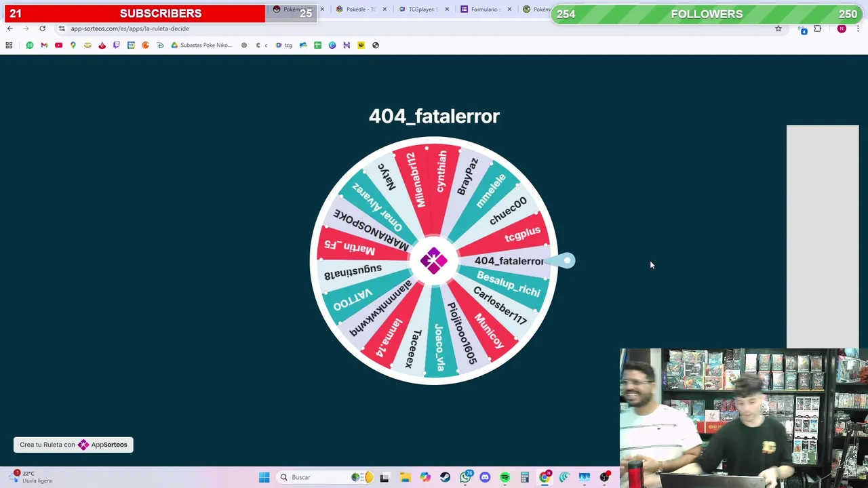Open the Twitch bookmark

[x=117, y=45]
